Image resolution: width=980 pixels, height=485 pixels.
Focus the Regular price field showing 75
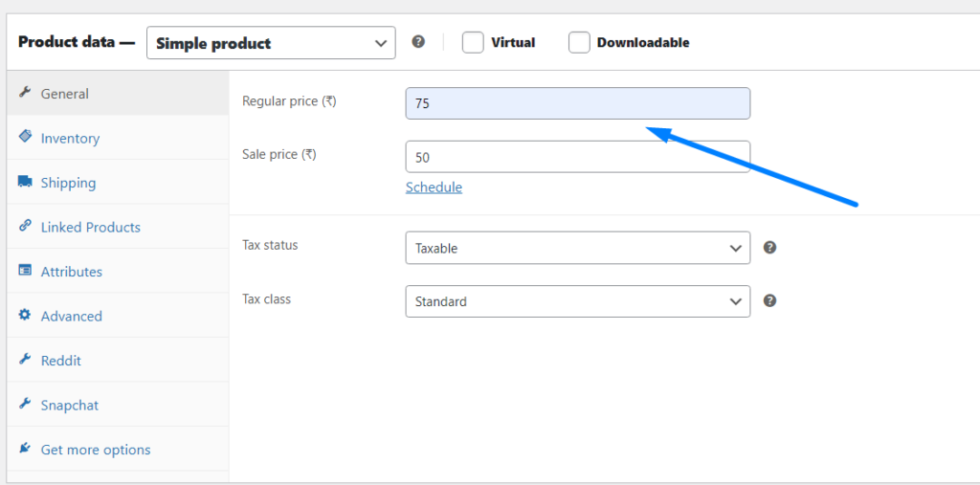click(x=577, y=103)
